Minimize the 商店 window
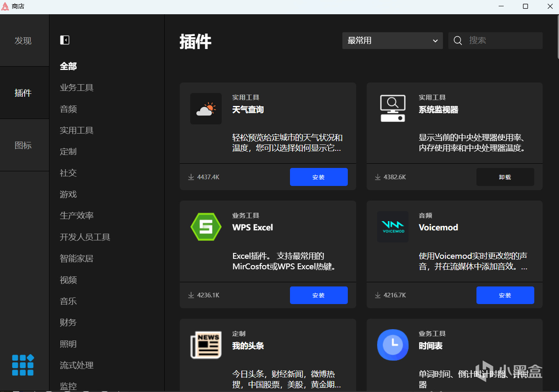This screenshot has height=392, width=559. click(x=501, y=6)
